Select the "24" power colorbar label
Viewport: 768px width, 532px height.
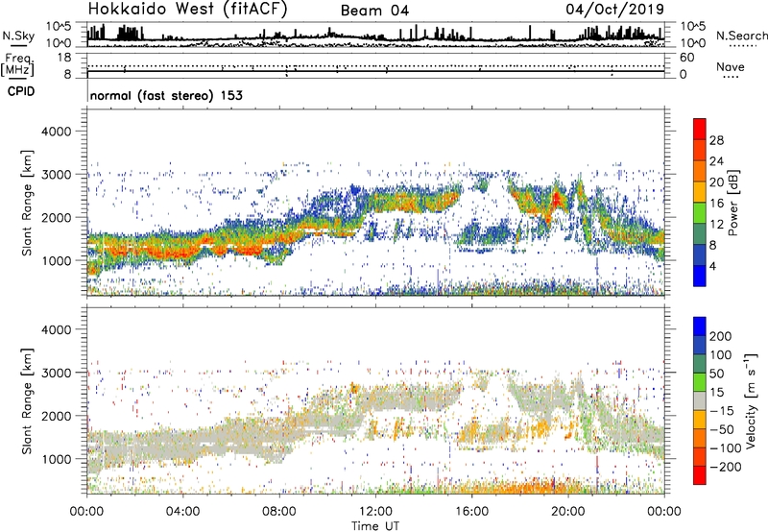point(716,161)
